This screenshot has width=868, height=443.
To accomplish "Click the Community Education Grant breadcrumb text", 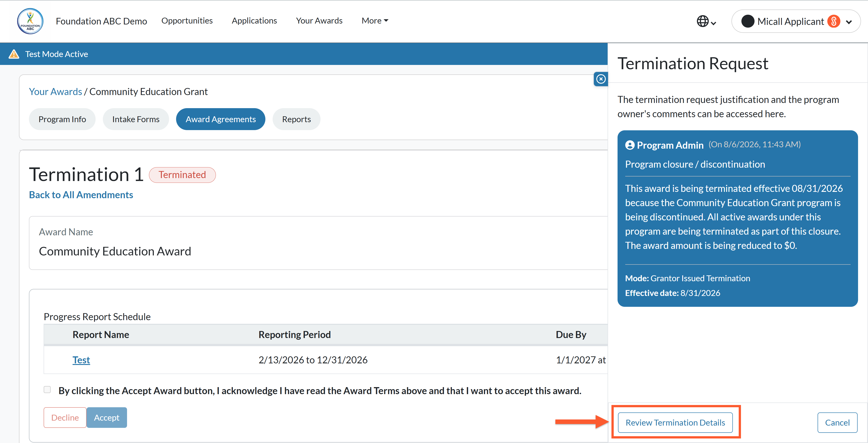I will pos(149,91).
